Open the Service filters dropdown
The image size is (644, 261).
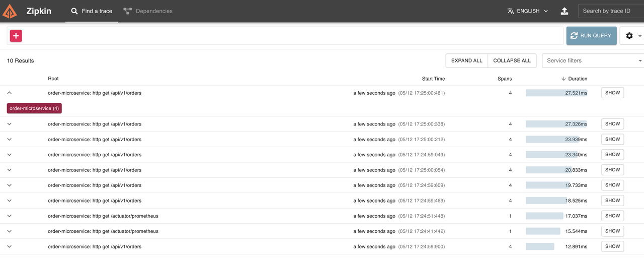(593, 60)
